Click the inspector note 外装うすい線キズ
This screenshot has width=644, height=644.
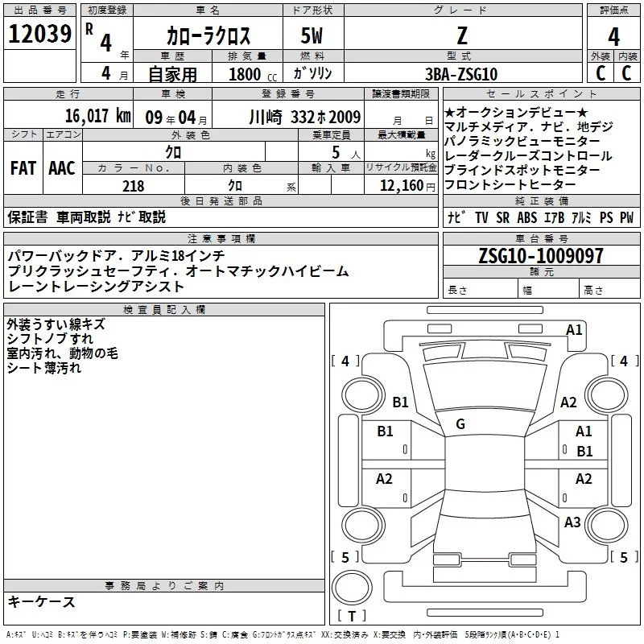point(56,324)
